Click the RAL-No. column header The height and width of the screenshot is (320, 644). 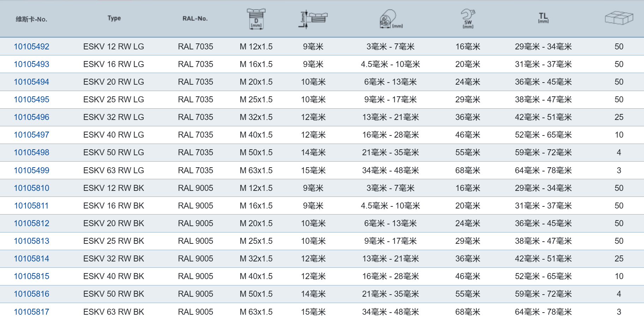[x=195, y=18]
